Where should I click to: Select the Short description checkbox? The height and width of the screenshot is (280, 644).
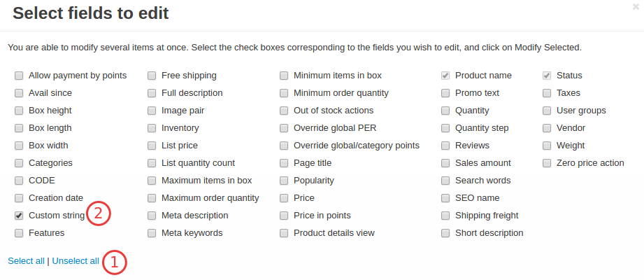pos(445,233)
